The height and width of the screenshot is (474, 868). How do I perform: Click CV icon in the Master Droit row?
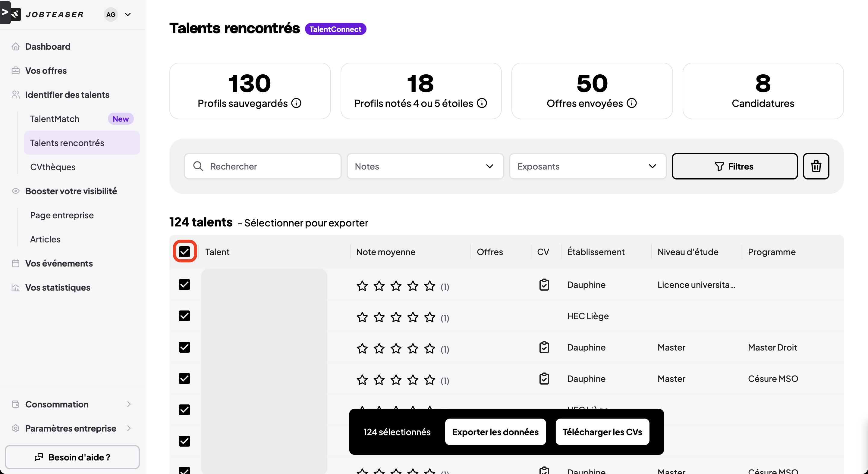[x=544, y=348]
